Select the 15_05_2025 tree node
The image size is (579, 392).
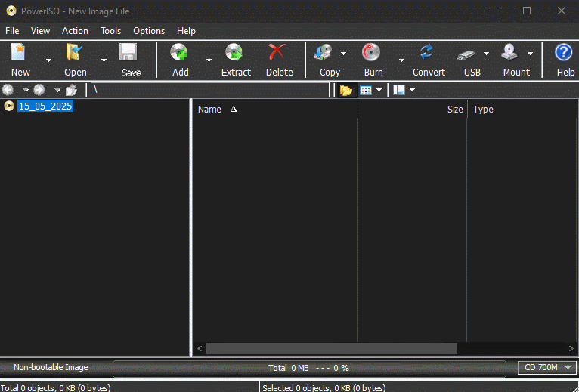point(45,106)
